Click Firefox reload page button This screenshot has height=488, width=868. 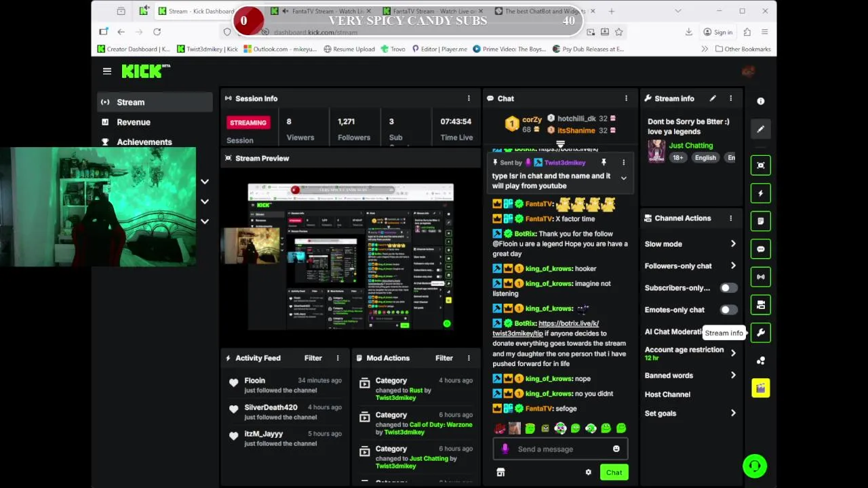pyautogui.click(x=157, y=32)
